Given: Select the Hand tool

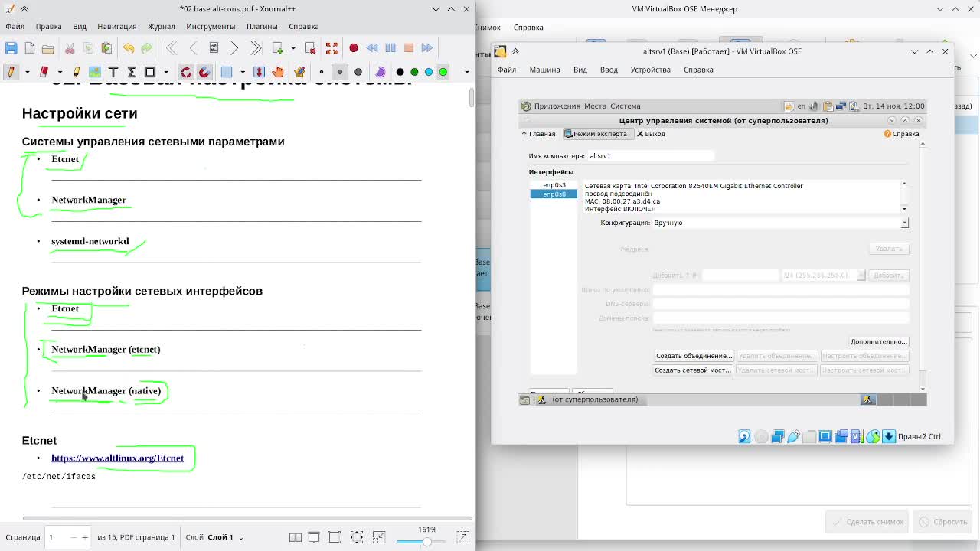Looking at the screenshot, I should coord(278,72).
